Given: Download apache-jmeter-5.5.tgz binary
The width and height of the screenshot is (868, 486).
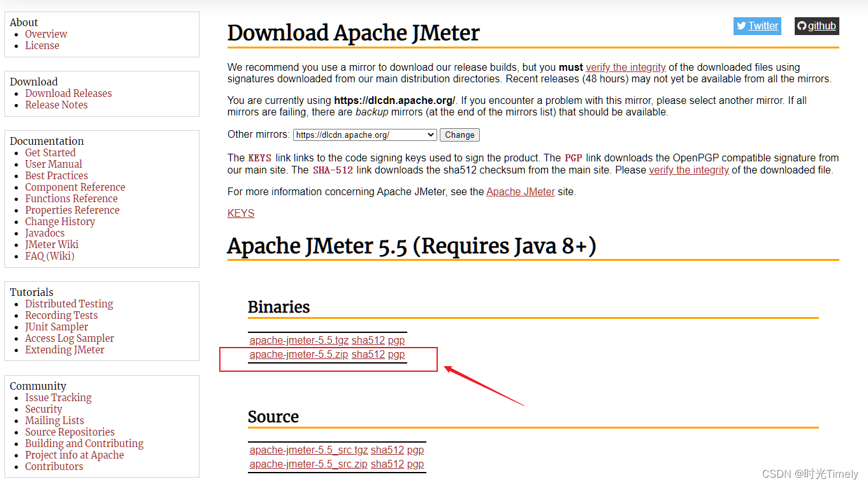Looking at the screenshot, I should [299, 341].
